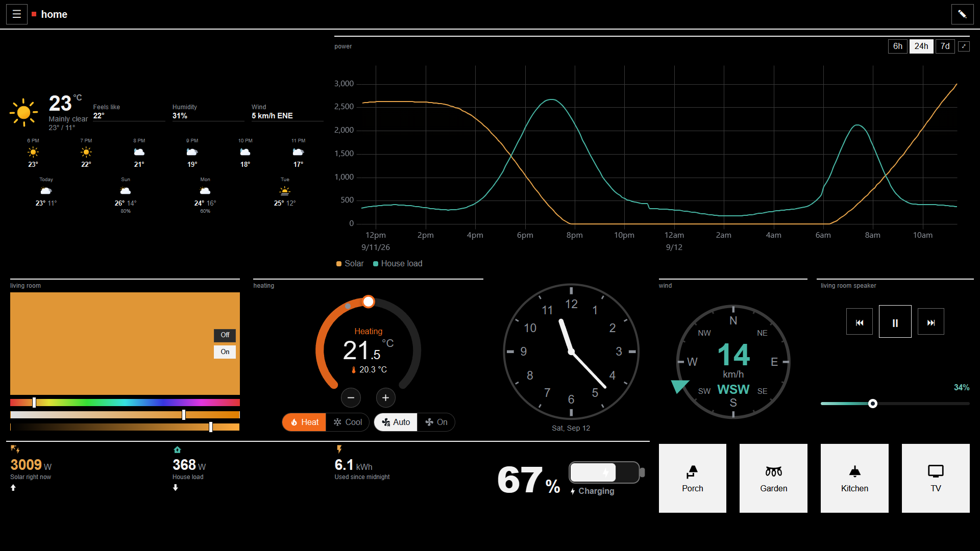
Task: Click the Tuesday daily forecast icon
Action: click(x=285, y=191)
